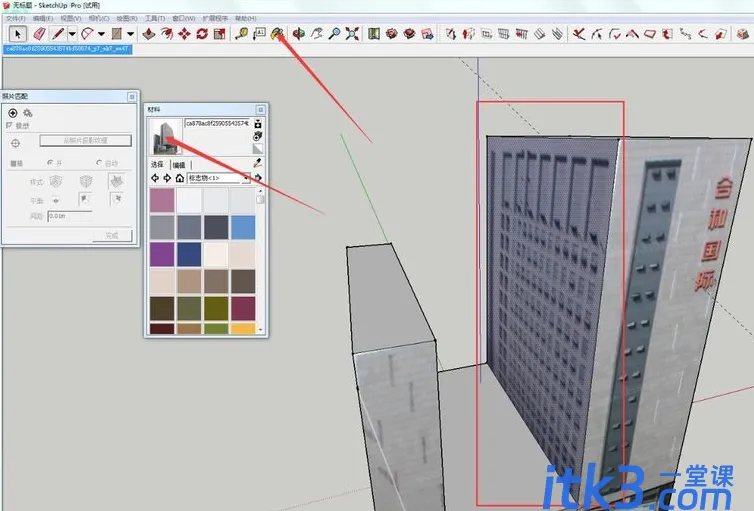Screen dimensions: 754x511
Task: Click the sample paint eyedropper icon
Action: click(258, 163)
